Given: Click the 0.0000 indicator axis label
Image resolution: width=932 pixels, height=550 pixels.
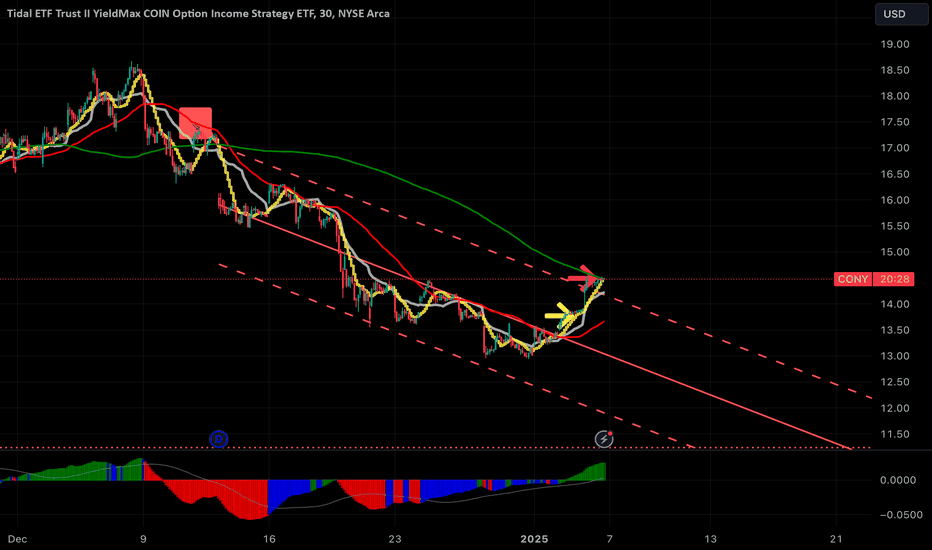Looking at the screenshot, I should 898,480.
